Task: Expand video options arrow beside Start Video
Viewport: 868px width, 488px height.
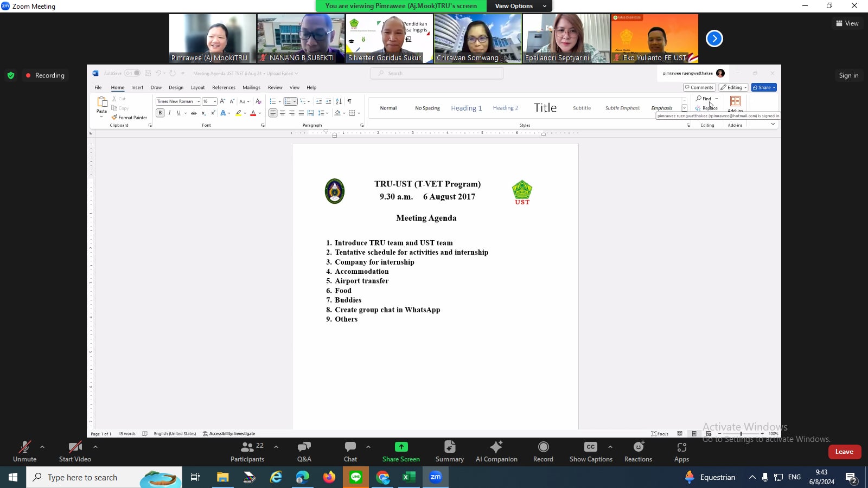Action: (x=95, y=447)
